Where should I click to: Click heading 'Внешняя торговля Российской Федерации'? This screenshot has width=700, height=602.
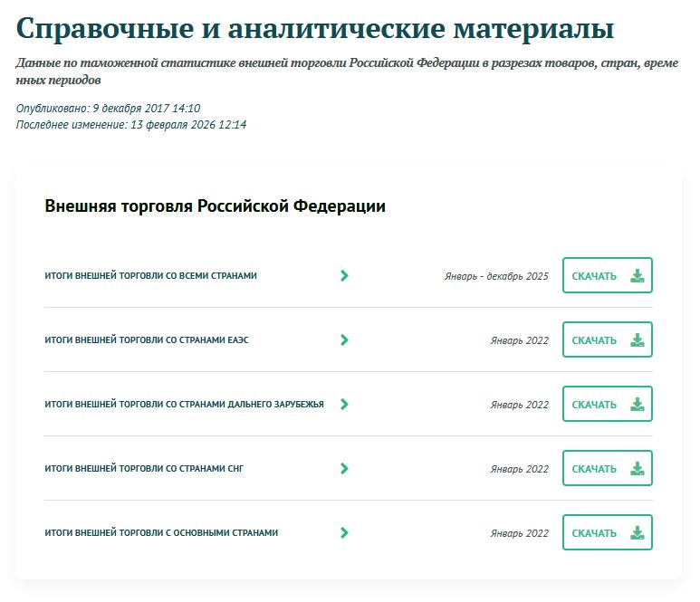pos(216,206)
